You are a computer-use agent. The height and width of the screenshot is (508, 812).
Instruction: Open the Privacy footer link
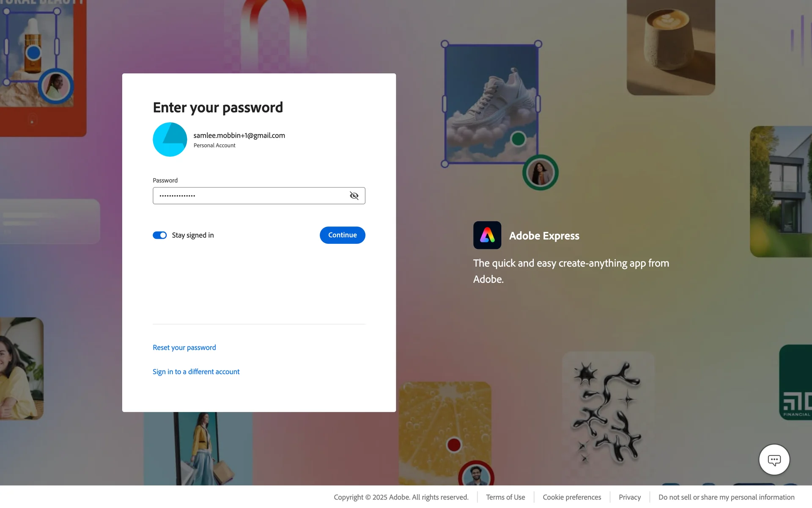(x=630, y=497)
